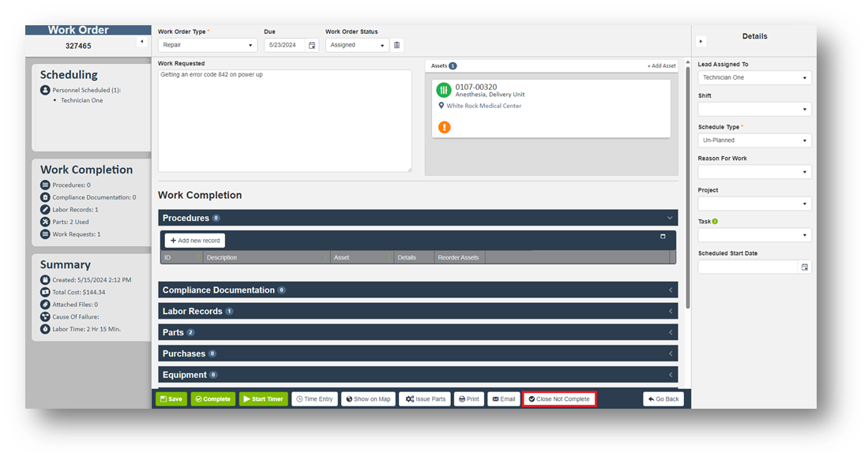Click into the Work Requested text area
This screenshot has width=868, height=460.
pyautogui.click(x=284, y=120)
